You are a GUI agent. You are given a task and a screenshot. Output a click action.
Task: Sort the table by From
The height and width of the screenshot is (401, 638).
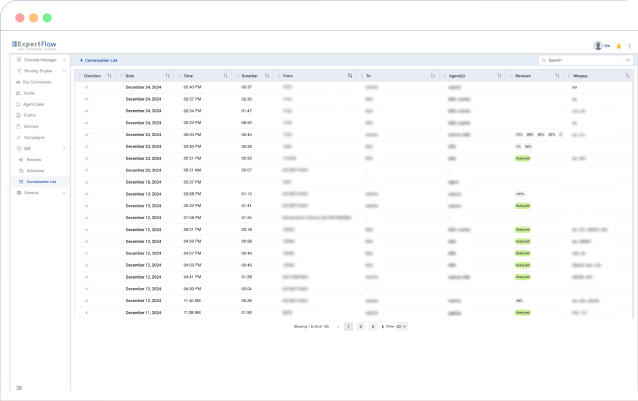click(x=350, y=76)
